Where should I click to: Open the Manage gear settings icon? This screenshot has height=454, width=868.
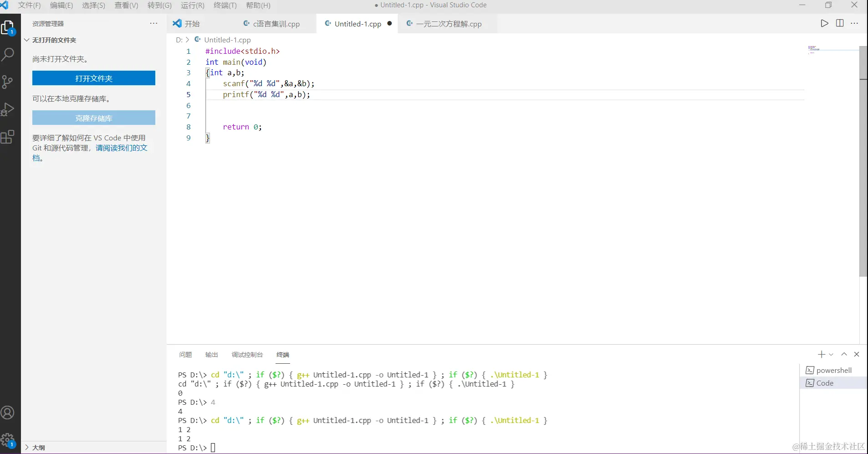(x=8, y=440)
